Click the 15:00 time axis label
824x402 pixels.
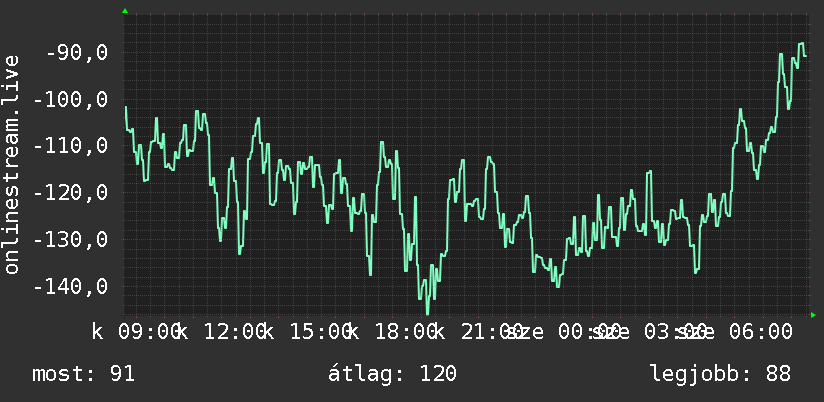pos(321,332)
